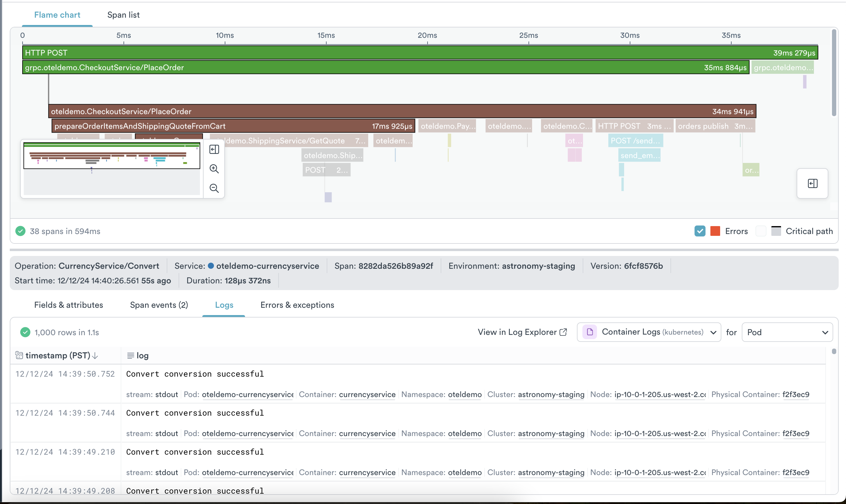Click the Critical path legend swatch

point(776,231)
